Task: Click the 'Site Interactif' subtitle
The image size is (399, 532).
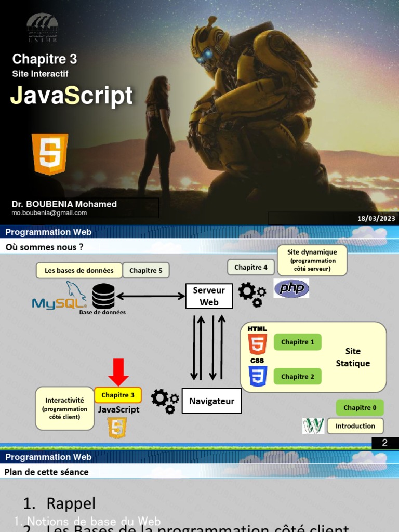Action: [x=41, y=74]
